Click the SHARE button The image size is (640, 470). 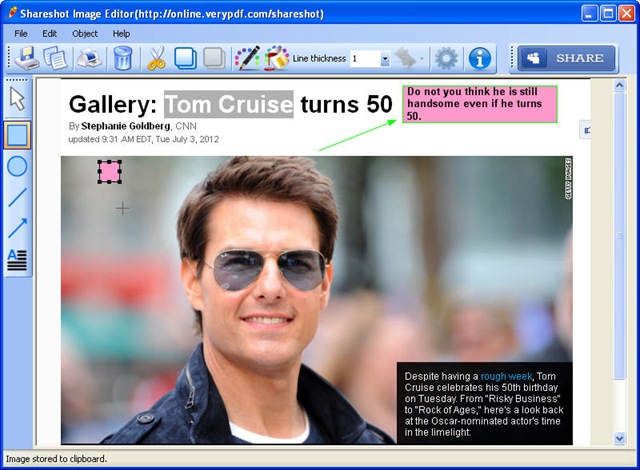[x=567, y=58]
